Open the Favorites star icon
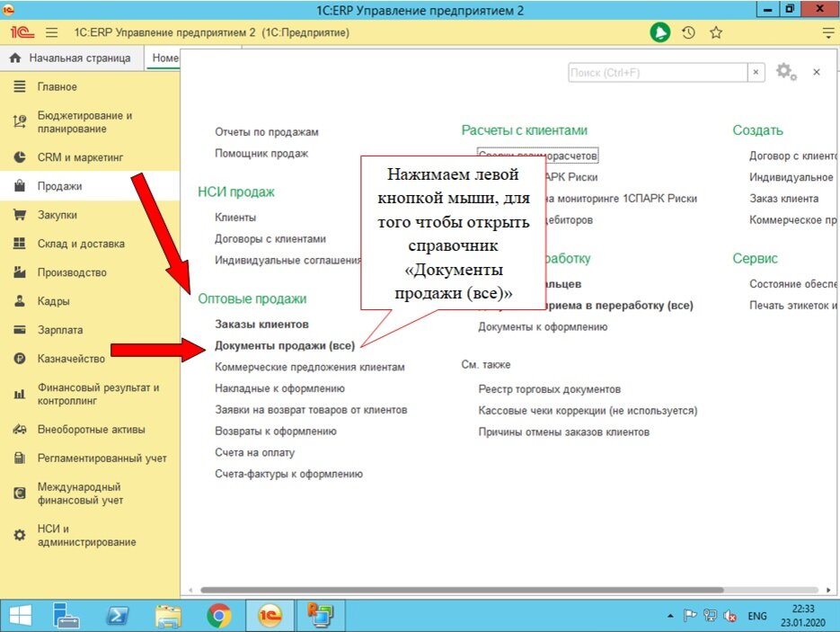840x632 pixels. pyautogui.click(x=716, y=32)
